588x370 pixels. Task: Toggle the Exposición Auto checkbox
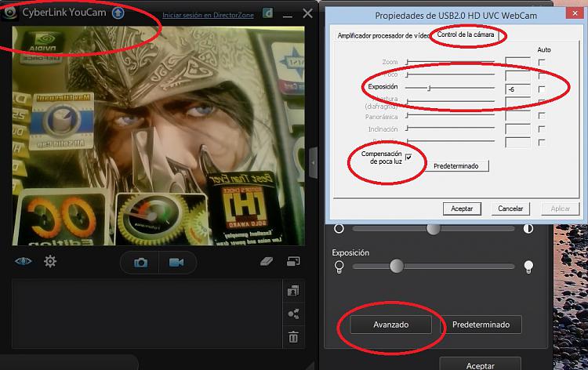tap(542, 89)
